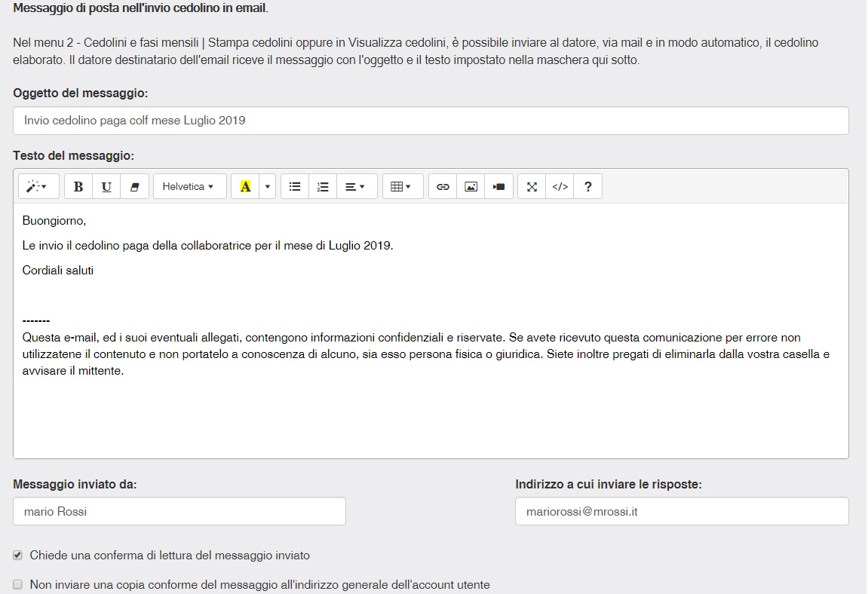
Task: Insert a numbered list
Action: (323, 187)
